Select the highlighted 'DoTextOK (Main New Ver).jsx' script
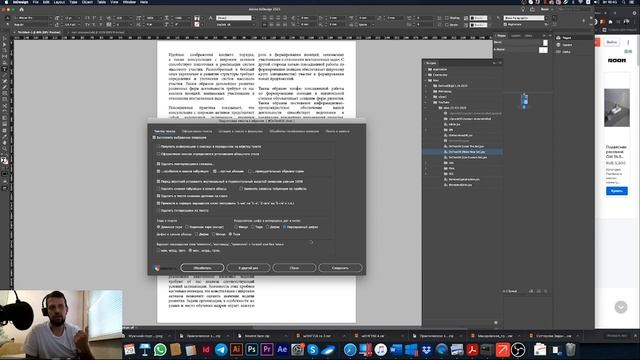640x360 pixels. 467,152
